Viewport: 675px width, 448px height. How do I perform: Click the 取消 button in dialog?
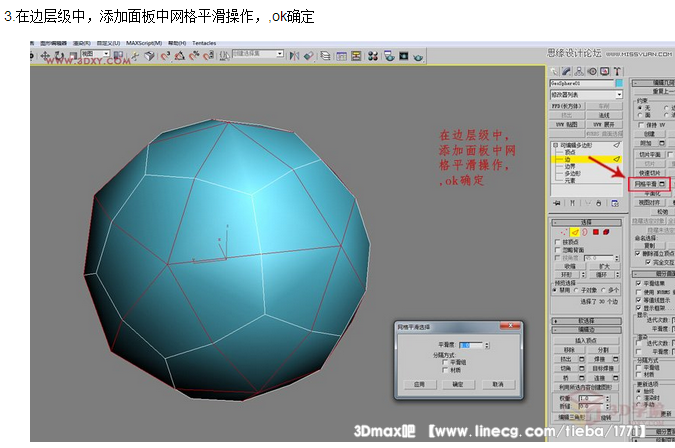point(498,384)
